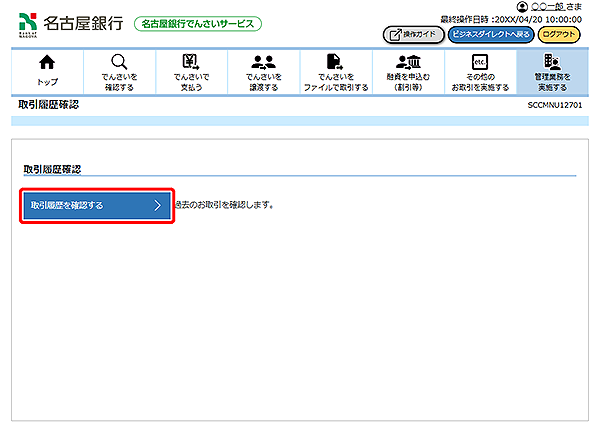Viewport: 600px width, 427px height.
Task: Return via ビジネスダイレクトへ戻る button
Action: 490,34
